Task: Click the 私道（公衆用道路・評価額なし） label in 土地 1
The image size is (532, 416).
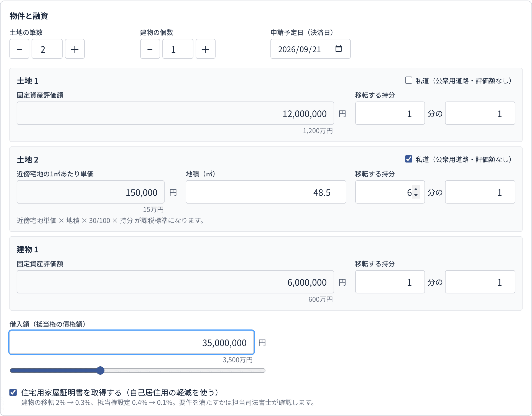Action: (463, 81)
